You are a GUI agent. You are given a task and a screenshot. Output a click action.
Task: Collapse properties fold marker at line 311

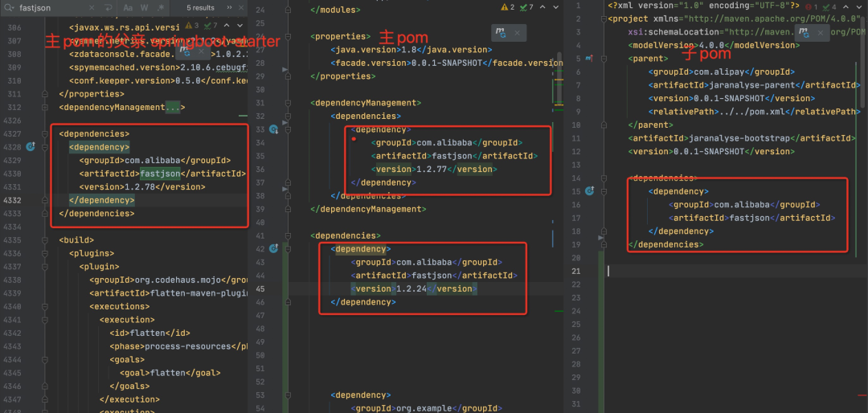(47, 94)
